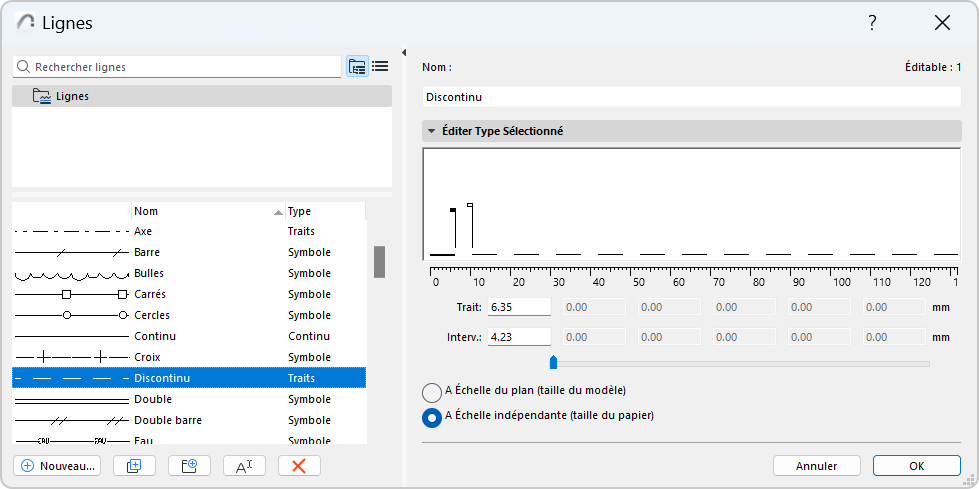This screenshot has height=489, width=979.
Task: Click the Trait value field 6.35
Action: [x=519, y=307]
